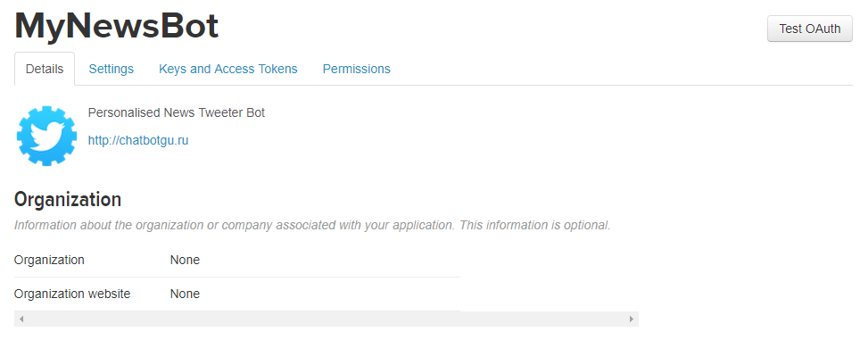Click the horizontal scrollbar track
This screenshot has width=868, height=340.
coord(327,319)
